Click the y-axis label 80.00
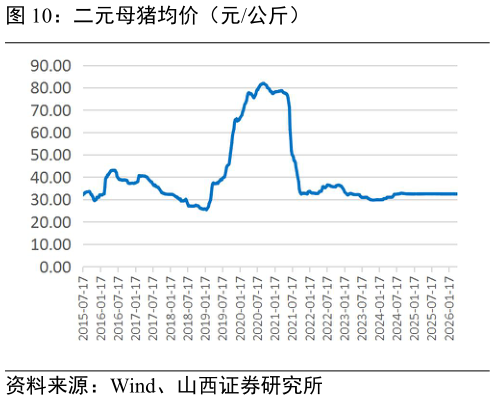495x400 pixels. click(51, 88)
